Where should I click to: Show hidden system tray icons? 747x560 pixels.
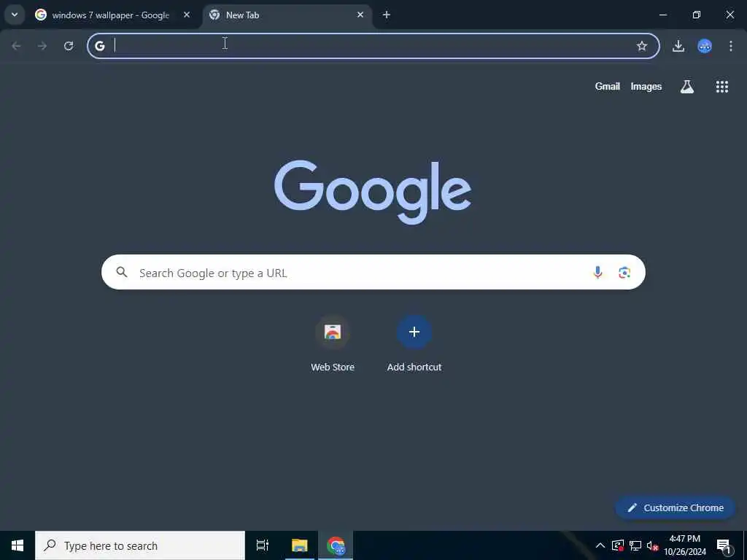600,545
